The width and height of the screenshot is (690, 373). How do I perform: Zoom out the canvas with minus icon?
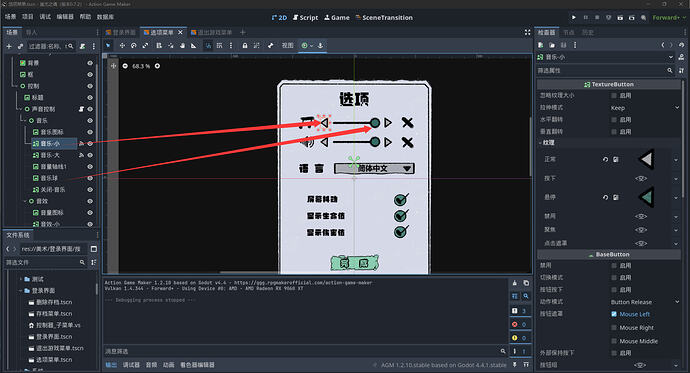point(125,66)
